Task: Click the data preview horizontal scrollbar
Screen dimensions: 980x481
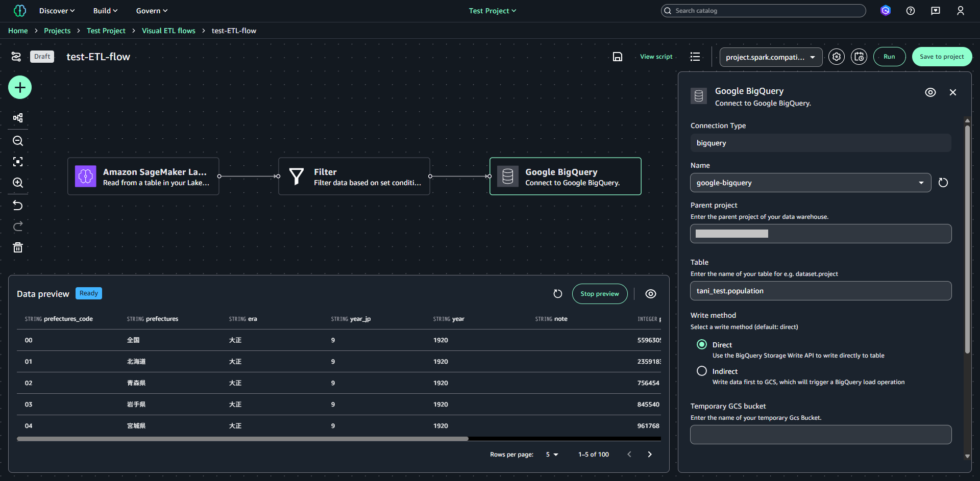Action: (242, 439)
